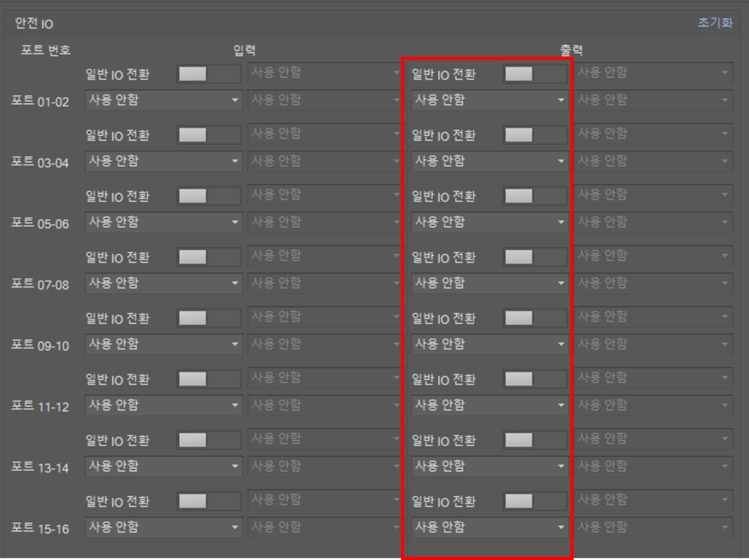The image size is (749, 560).
Task: Toggle input 일반 IO 전환 for port 13-14
Action: tap(209, 440)
